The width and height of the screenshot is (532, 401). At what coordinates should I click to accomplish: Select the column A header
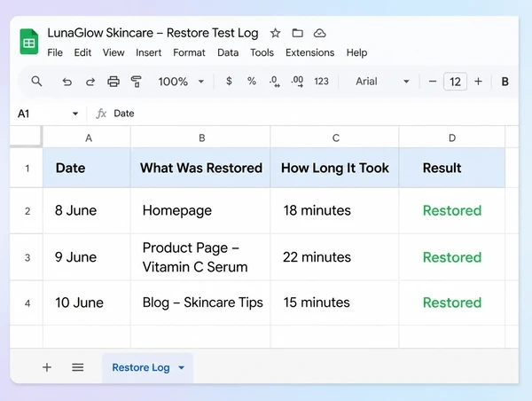click(x=87, y=138)
